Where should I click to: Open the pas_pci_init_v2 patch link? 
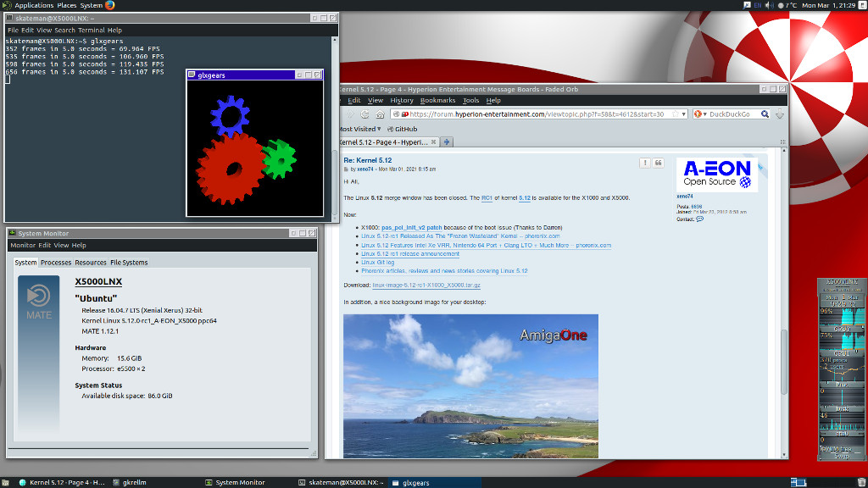(411, 227)
